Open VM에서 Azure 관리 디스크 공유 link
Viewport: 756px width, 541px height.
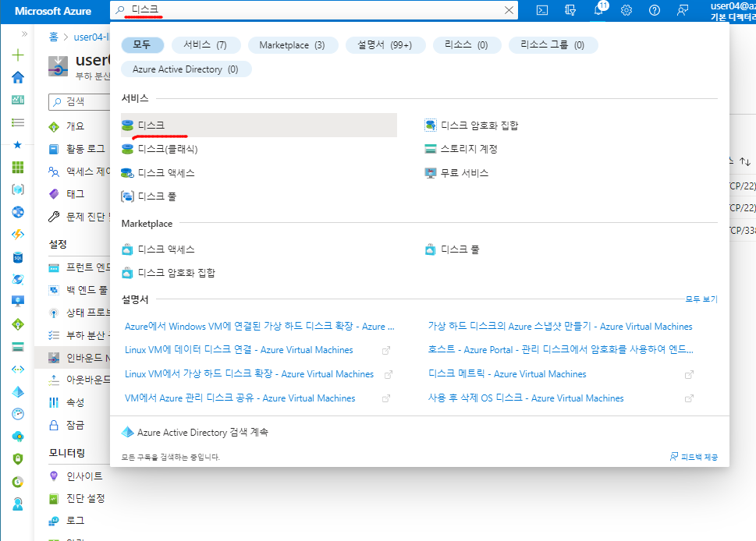[240, 398]
